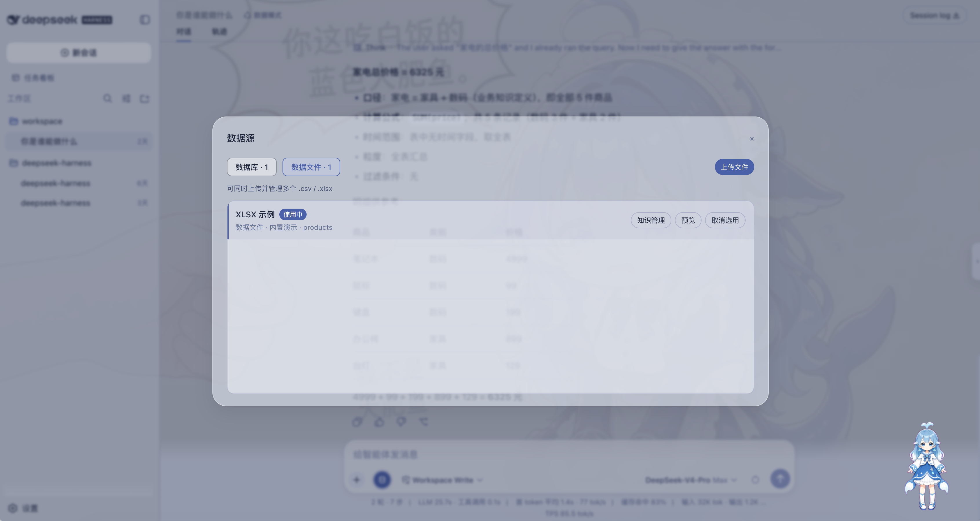Click the workspace search icon

point(108,99)
